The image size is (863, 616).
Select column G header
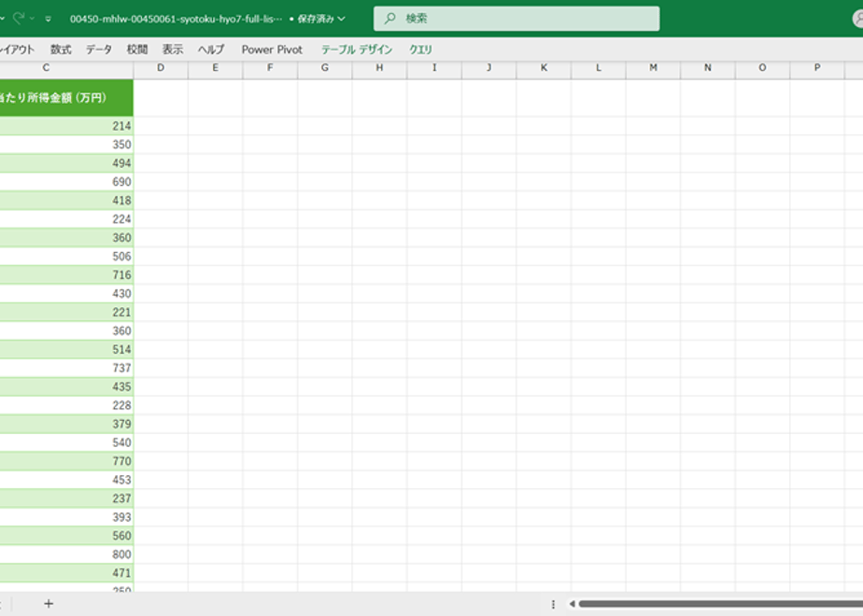click(x=325, y=67)
